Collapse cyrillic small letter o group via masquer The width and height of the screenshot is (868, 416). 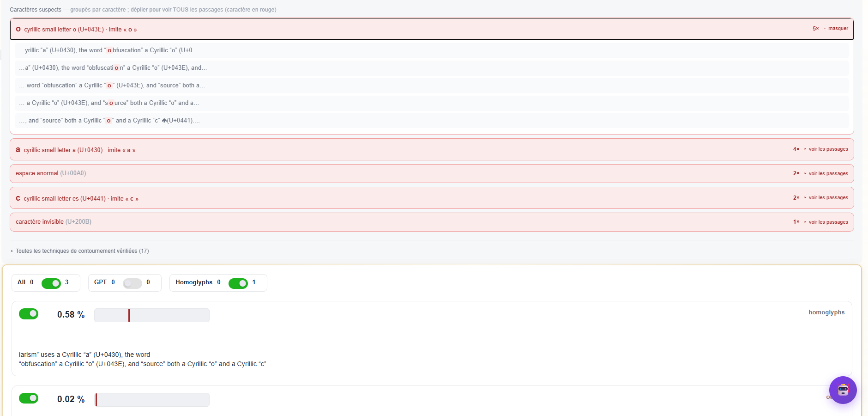(x=836, y=29)
